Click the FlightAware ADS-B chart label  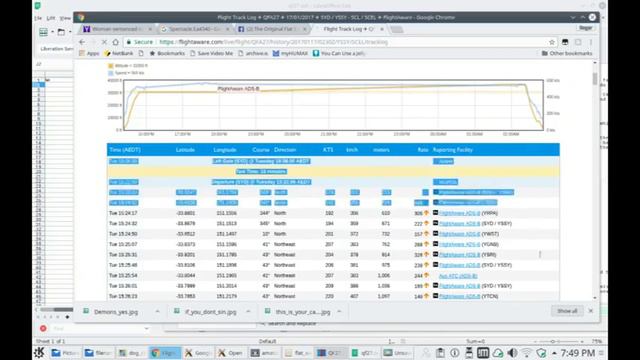tap(238, 89)
